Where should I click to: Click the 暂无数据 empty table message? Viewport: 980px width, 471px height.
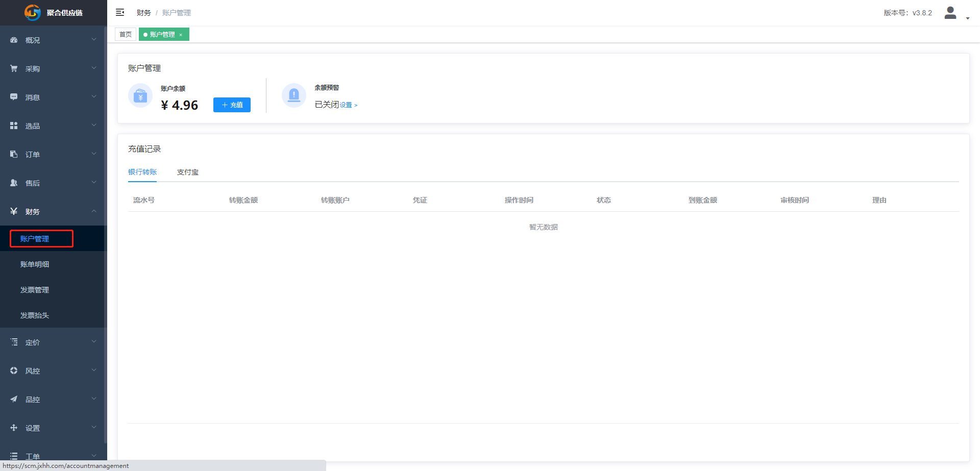click(x=544, y=227)
